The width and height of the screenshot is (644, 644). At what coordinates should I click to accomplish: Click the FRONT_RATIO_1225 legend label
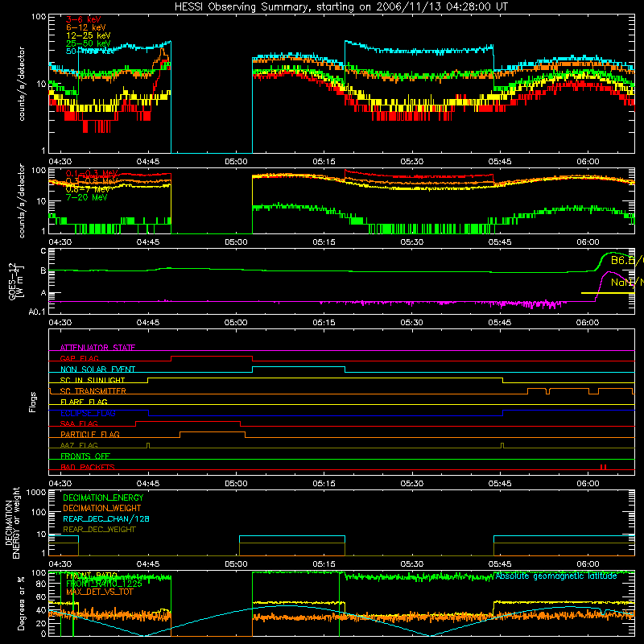pos(104,584)
